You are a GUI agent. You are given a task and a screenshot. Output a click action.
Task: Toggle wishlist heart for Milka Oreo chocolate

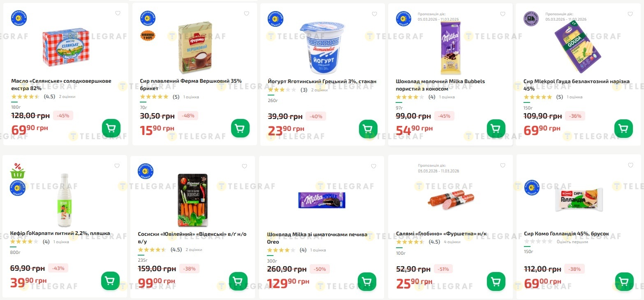pos(373,166)
